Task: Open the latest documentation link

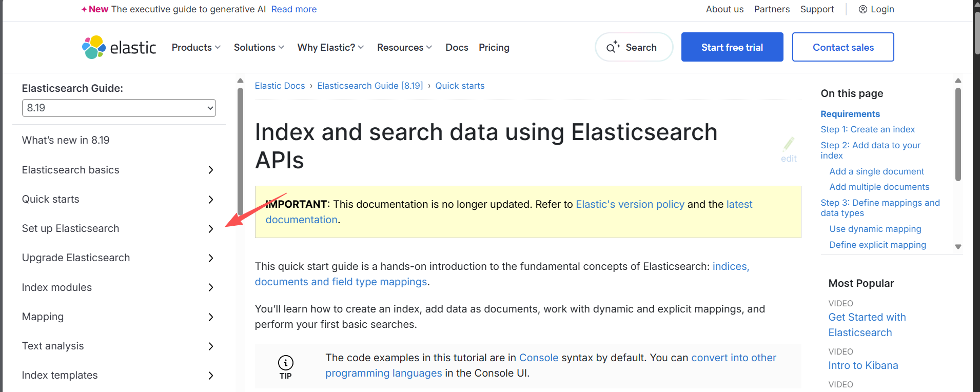Action: (x=739, y=204)
